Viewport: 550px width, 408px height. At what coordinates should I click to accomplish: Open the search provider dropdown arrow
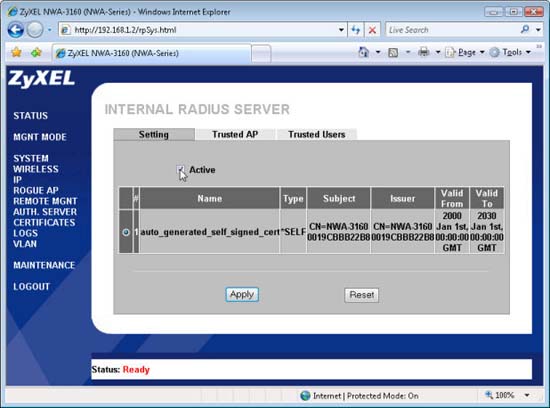[x=538, y=30]
